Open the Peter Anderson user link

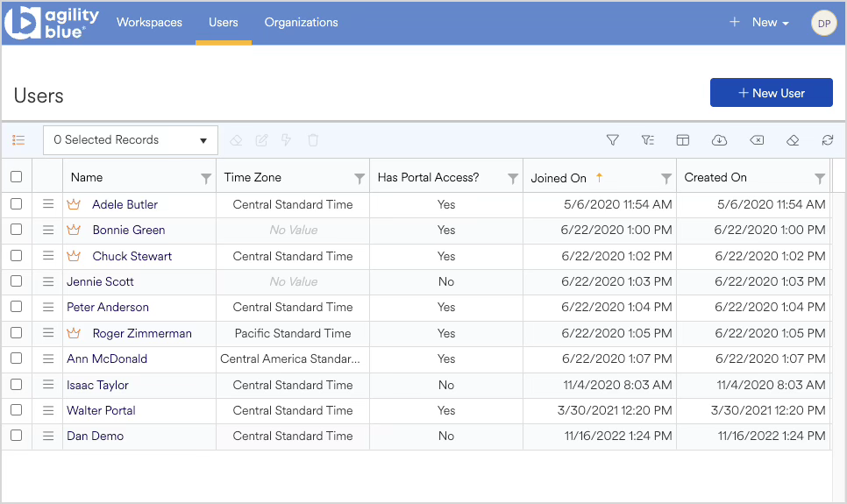(x=108, y=307)
